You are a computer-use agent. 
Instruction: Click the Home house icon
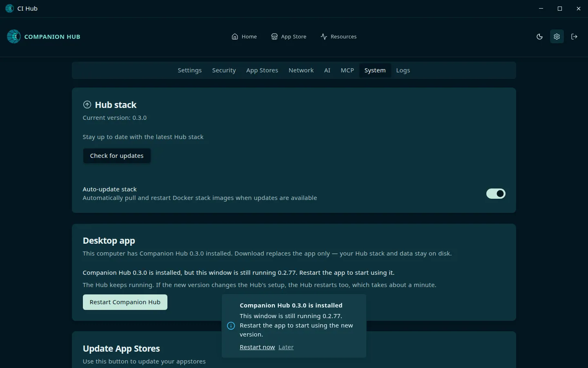point(235,37)
